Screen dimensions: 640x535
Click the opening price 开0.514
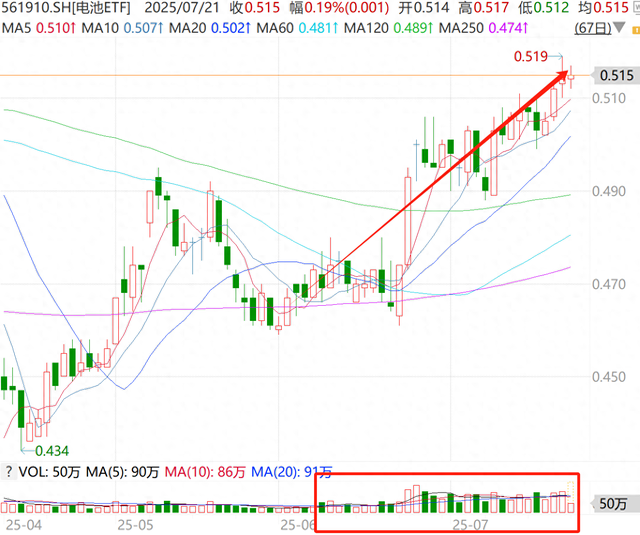(x=424, y=8)
